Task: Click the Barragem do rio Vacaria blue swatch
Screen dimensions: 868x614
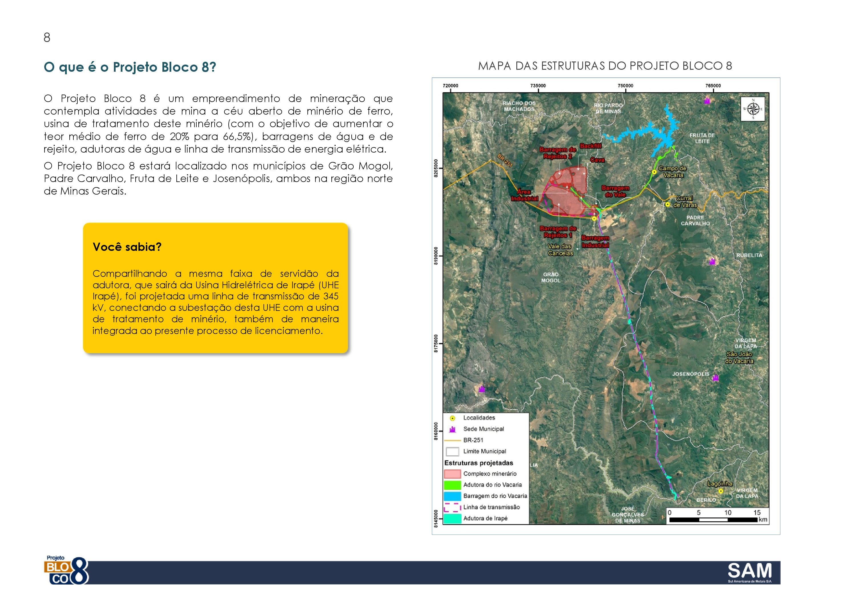Action: coord(452,496)
